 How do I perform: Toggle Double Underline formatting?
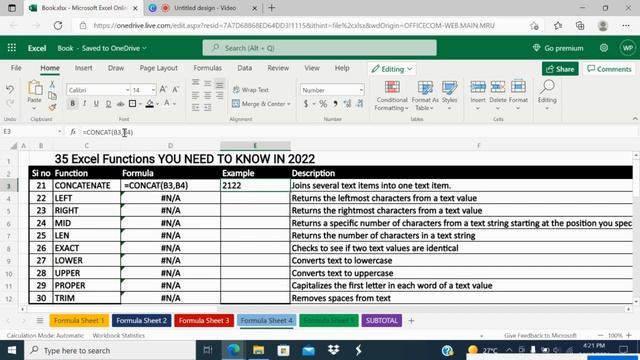[x=108, y=104]
